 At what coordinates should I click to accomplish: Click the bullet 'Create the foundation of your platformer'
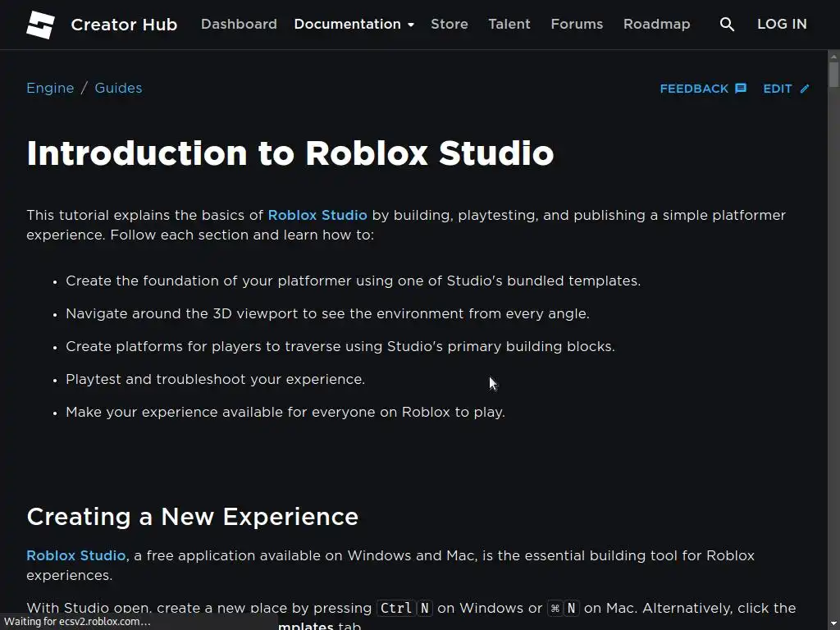click(353, 281)
